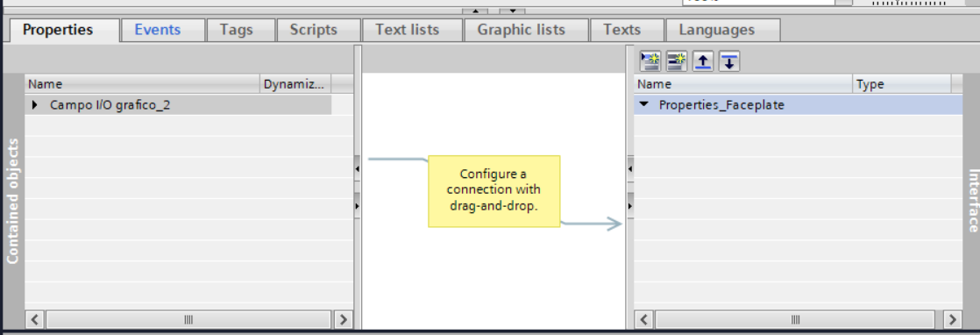Collapse the Properties_Faceplate category
Image resolution: width=980 pixels, height=335 pixels.
point(644,104)
